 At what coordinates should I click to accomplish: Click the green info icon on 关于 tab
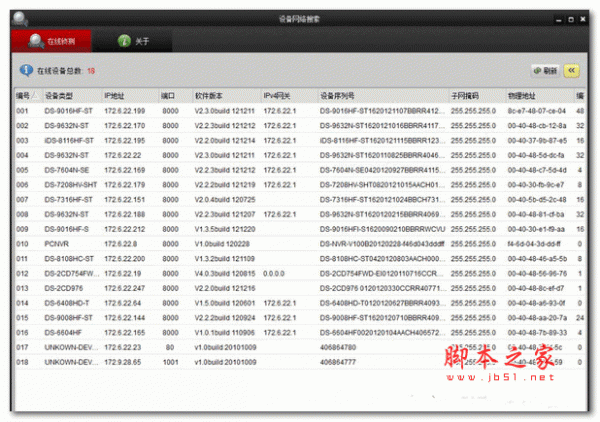pyautogui.click(x=124, y=41)
